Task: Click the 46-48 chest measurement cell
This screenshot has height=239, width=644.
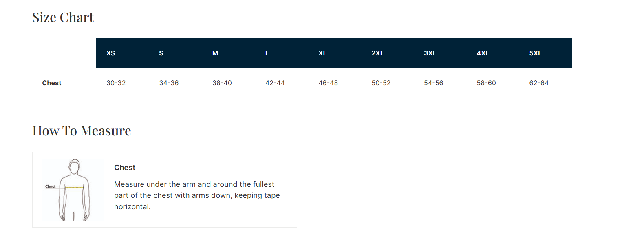Action: [328, 83]
